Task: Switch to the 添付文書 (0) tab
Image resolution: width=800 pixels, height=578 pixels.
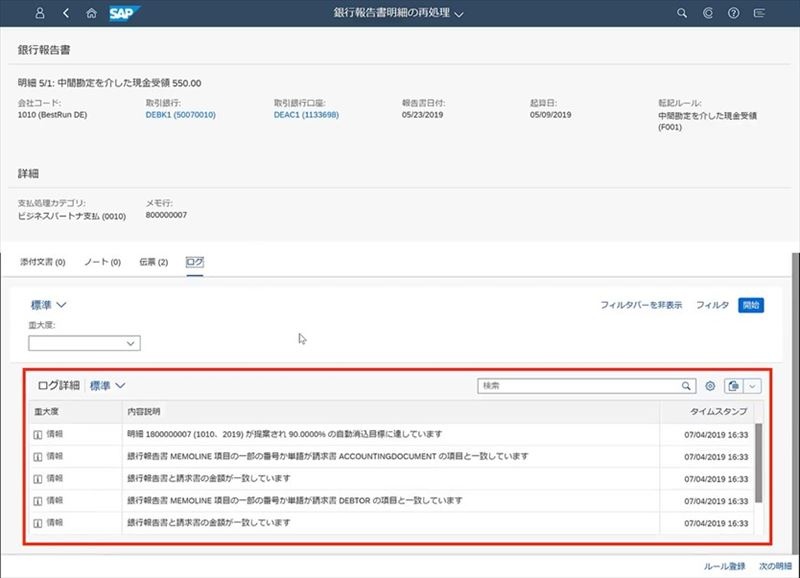Action: point(42,262)
